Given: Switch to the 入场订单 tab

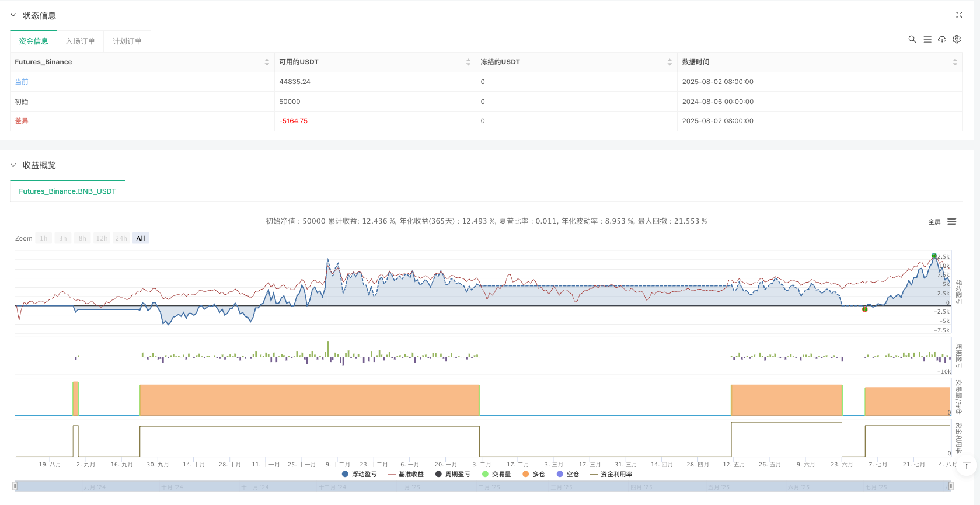Looking at the screenshot, I should (80, 41).
